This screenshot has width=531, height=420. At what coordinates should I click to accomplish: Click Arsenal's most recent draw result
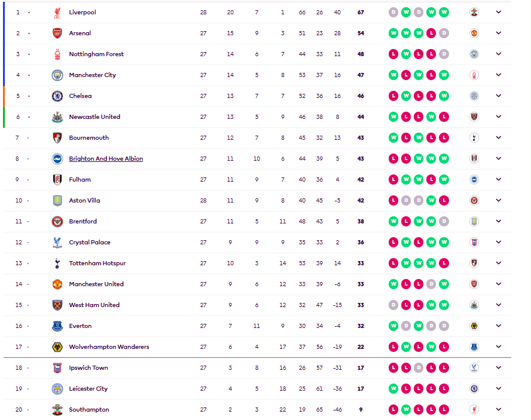444,33
